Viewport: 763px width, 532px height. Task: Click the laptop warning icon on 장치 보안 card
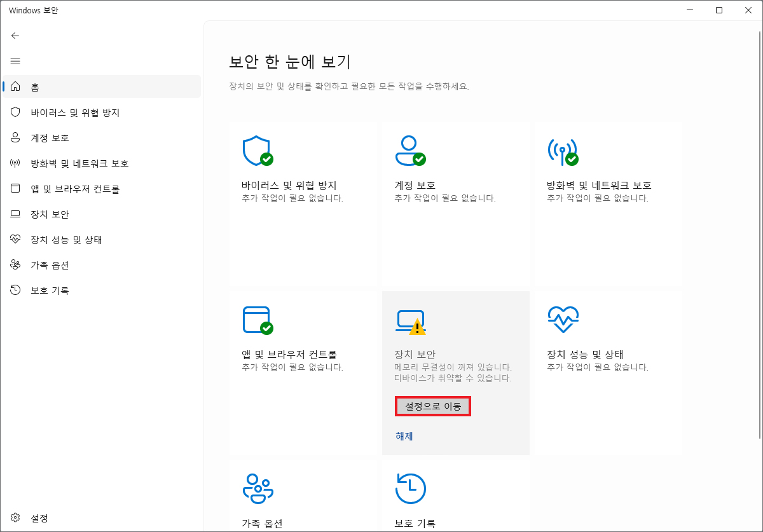coord(410,322)
